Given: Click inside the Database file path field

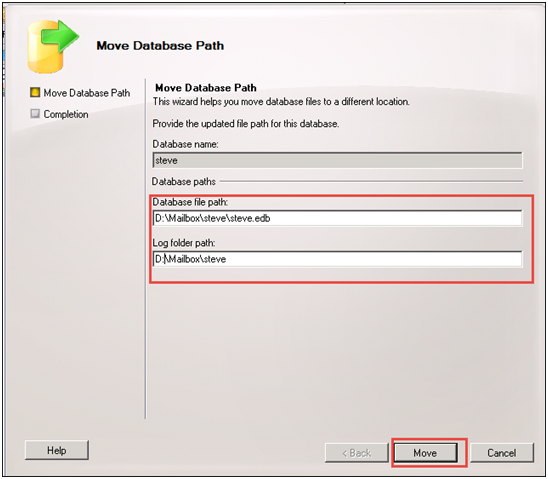Looking at the screenshot, I should 337,218.
